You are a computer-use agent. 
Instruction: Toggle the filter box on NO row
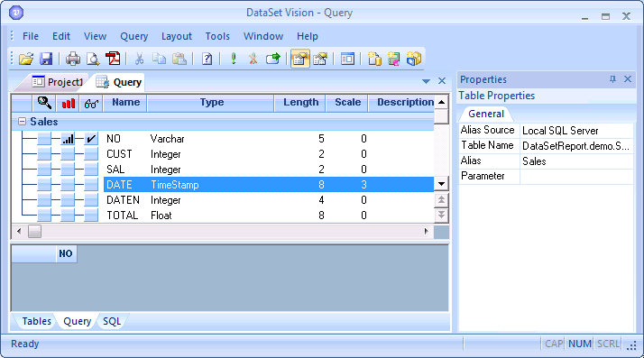point(44,139)
